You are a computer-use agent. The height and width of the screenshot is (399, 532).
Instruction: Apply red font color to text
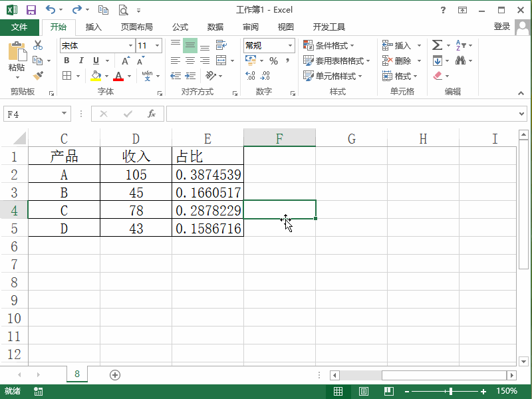(x=118, y=76)
